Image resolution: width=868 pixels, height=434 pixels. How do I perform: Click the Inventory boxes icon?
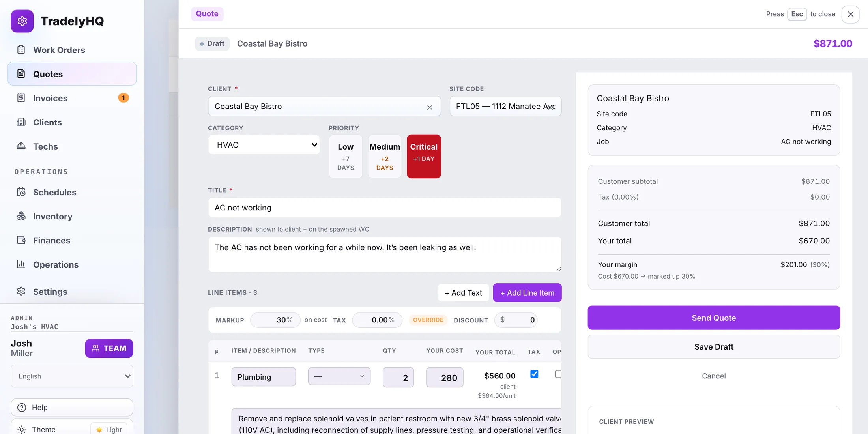pyautogui.click(x=21, y=216)
